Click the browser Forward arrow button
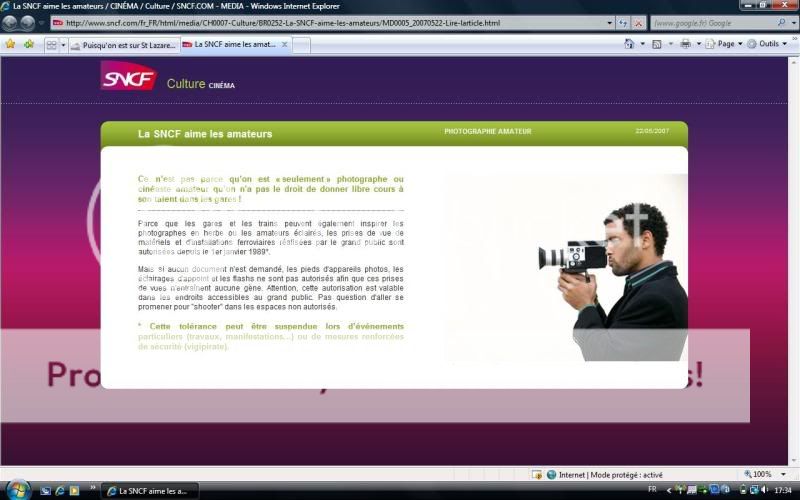This screenshot has height=500, width=800. [x=29, y=22]
